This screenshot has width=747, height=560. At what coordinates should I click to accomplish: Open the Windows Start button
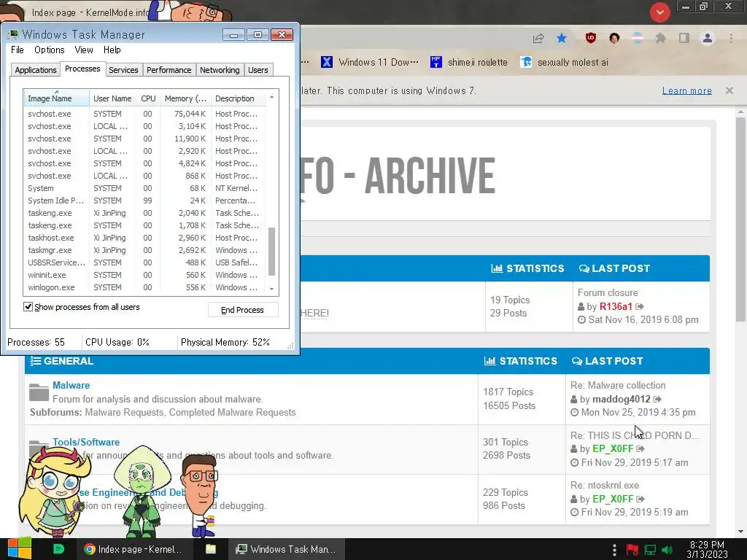(x=20, y=548)
